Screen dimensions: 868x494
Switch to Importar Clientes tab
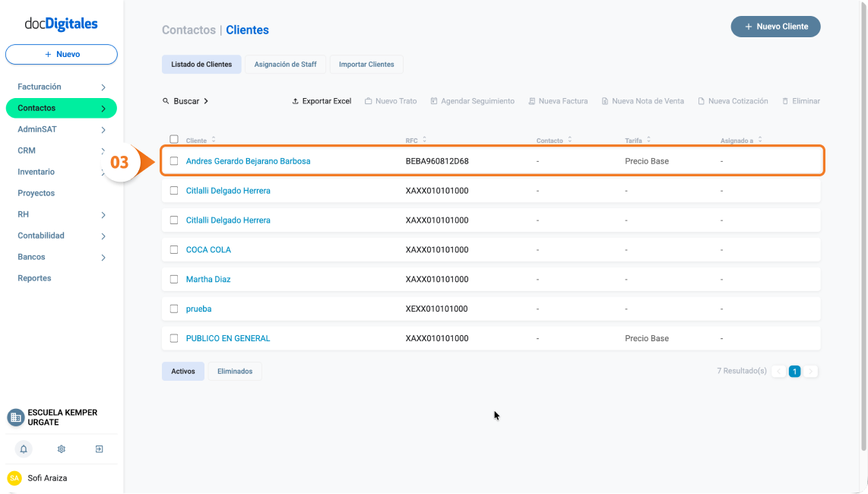point(366,65)
